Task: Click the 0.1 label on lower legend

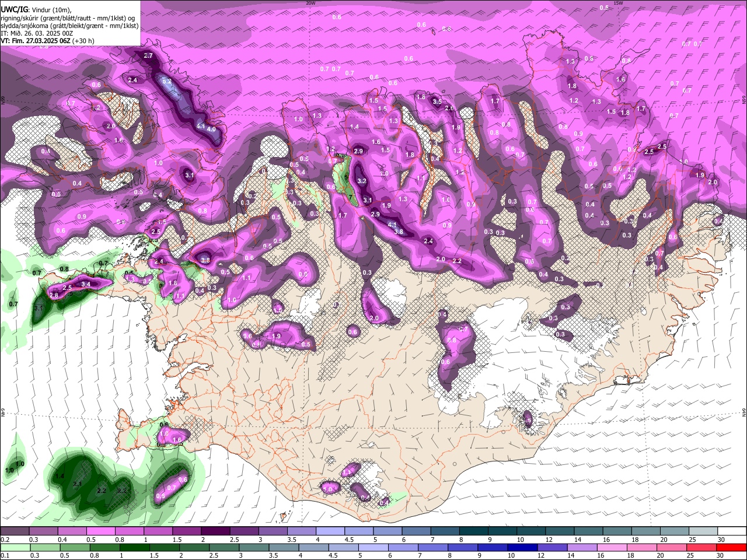Action: 5,555
